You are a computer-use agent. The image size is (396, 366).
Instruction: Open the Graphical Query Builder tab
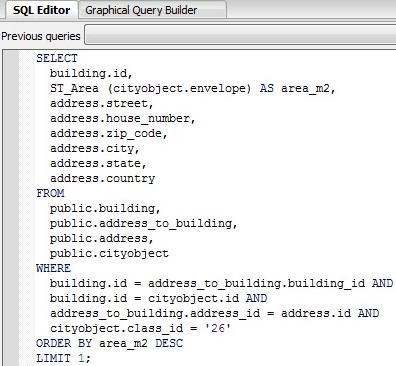pyautogui.click(x=152, y=10)
